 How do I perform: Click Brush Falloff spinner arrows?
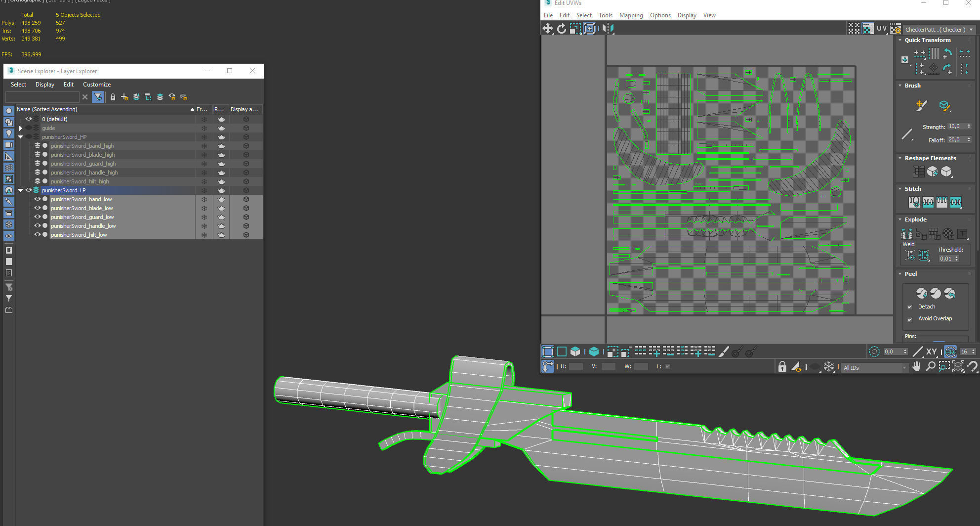pyautogui.click(x=969, y=140)
